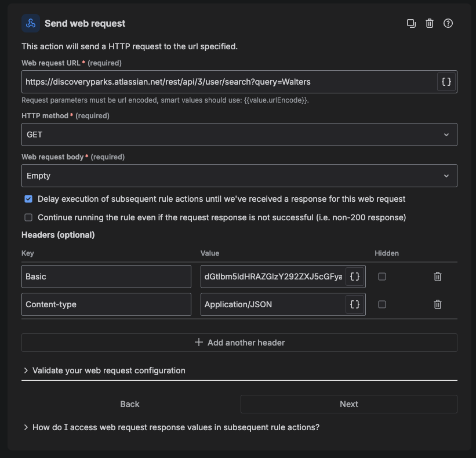Image resolution: width=476 pixels, height=458 pixels.
Task: Open the Web request body dropdown showing Empty
Action: click(x=239, y=175)
